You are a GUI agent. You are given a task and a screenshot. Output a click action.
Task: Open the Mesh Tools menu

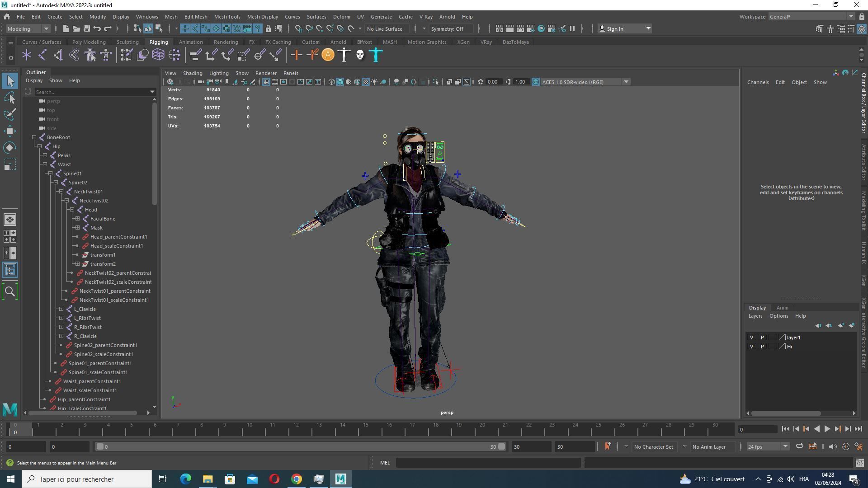click(227, 17)
